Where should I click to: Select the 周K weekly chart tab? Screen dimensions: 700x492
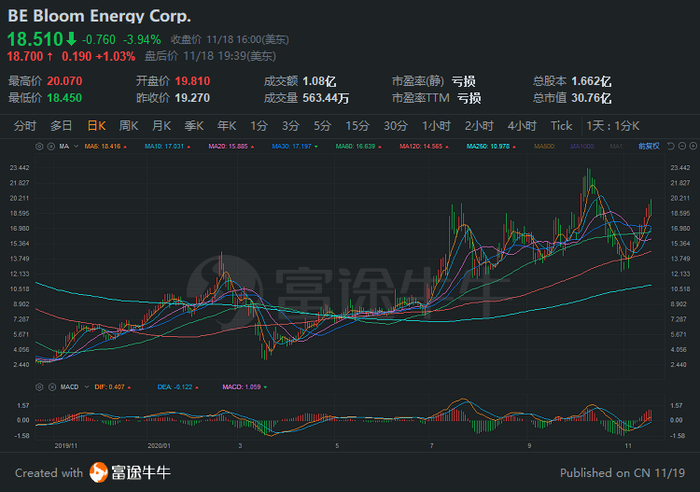coord(129,126)
